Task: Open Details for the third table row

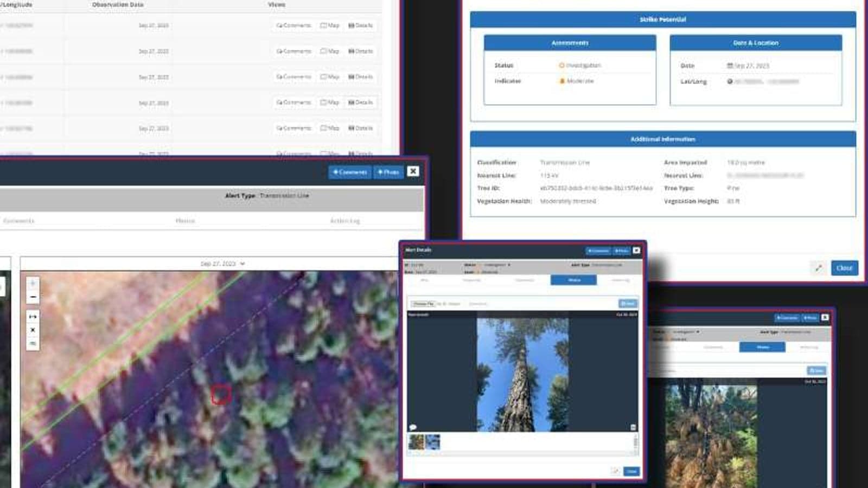Action: point(360,76)
